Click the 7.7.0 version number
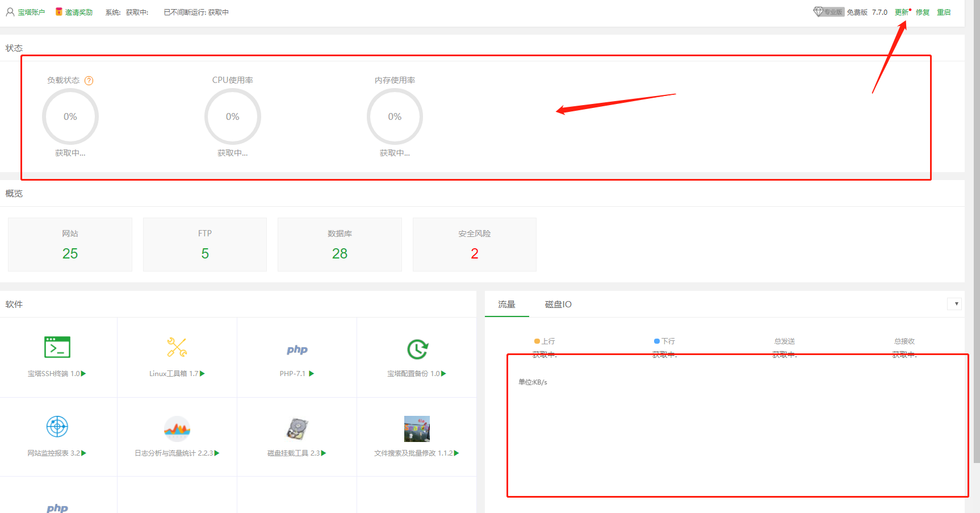 (880, 12)
